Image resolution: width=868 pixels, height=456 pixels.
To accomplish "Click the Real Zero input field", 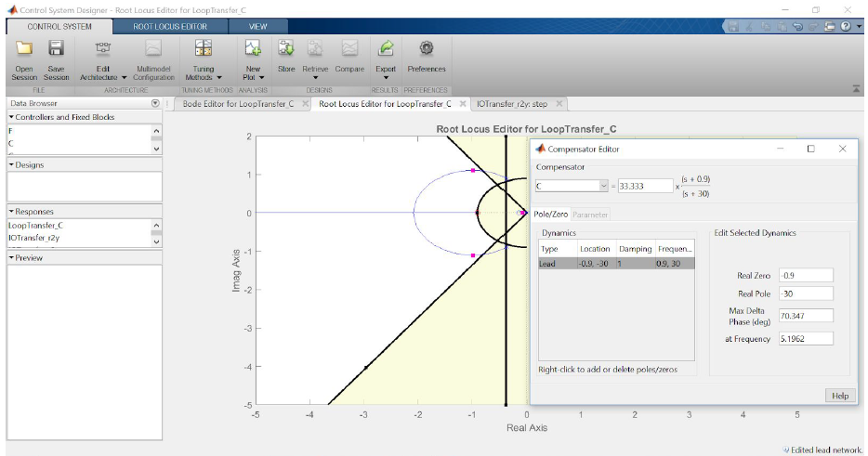I will (x=805, y=275).
